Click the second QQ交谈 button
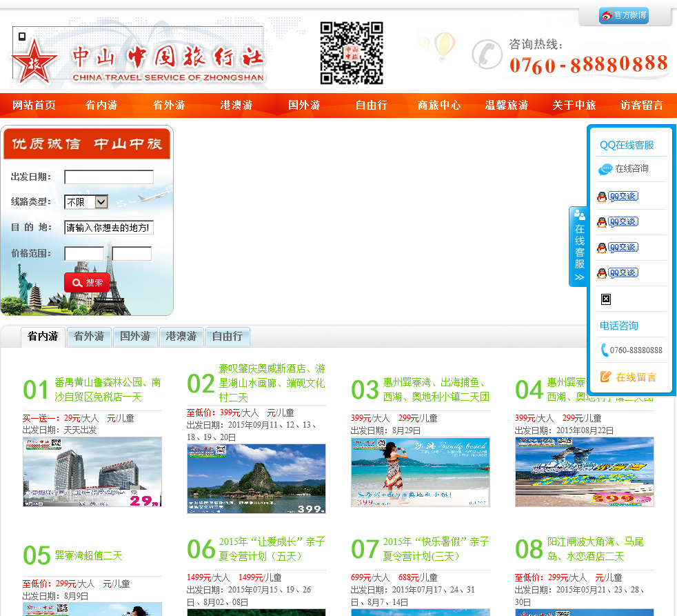The width and height of the screenshot is (677, 616). tap(618, 222)
